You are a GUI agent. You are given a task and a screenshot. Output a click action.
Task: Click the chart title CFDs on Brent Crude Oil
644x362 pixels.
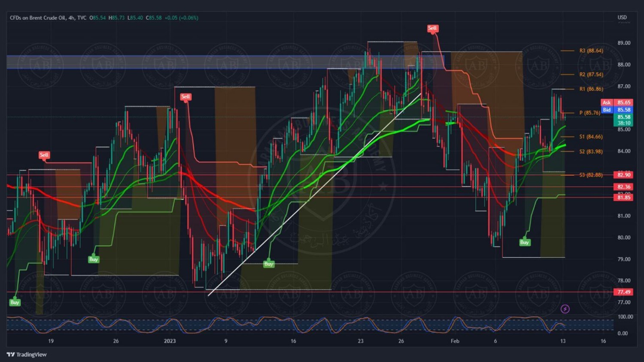(38, 18)
